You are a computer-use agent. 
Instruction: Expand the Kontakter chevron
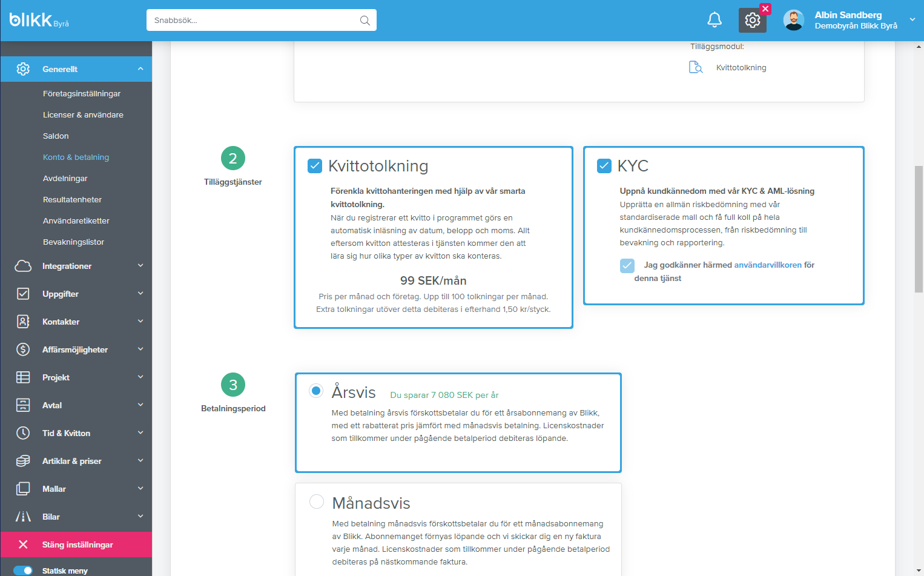pyautogui.click(x=140, y=322)
